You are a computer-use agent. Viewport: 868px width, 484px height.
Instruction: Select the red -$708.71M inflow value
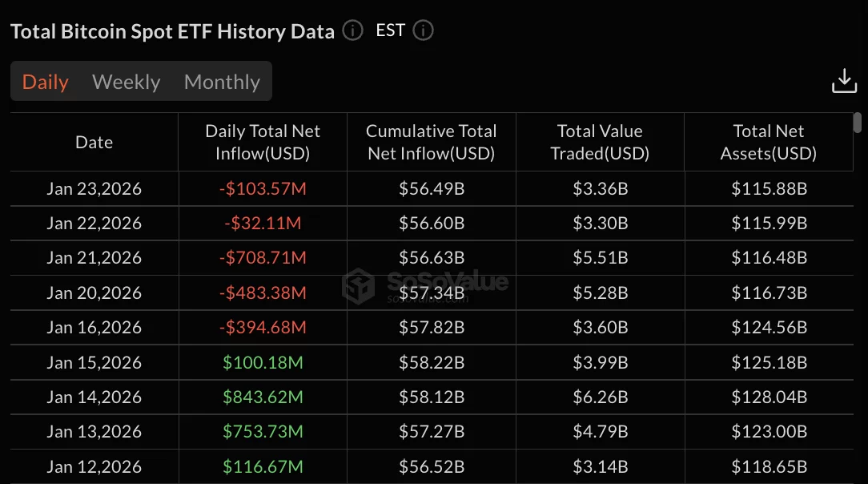263,257
